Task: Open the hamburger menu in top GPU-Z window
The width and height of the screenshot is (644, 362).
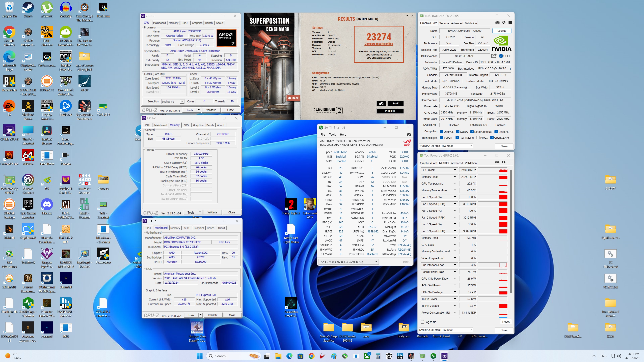Action: (510, 23)
